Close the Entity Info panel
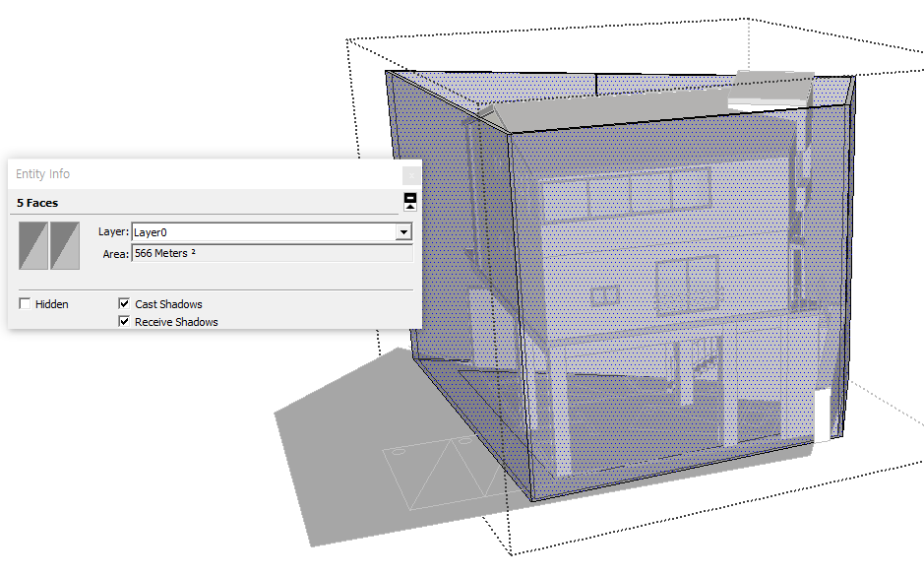This screenshot has width=924, height=576. [x=411, y=175]
